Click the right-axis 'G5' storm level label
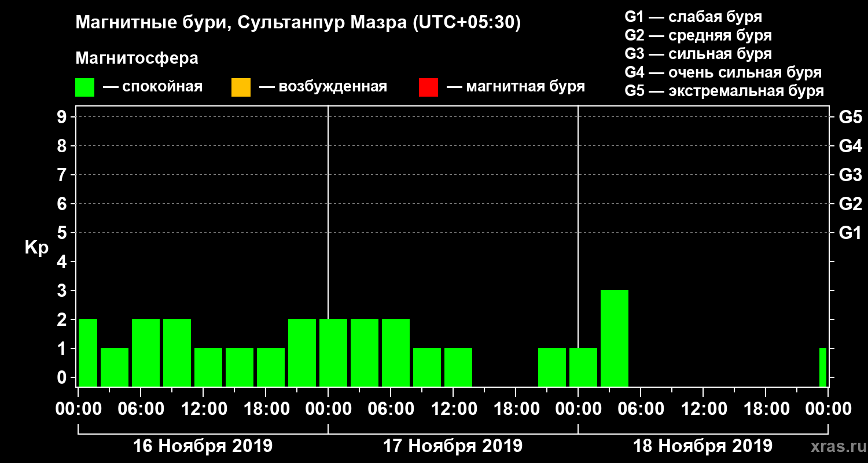This screenshot has height=463, width=868. pos(850,117)
